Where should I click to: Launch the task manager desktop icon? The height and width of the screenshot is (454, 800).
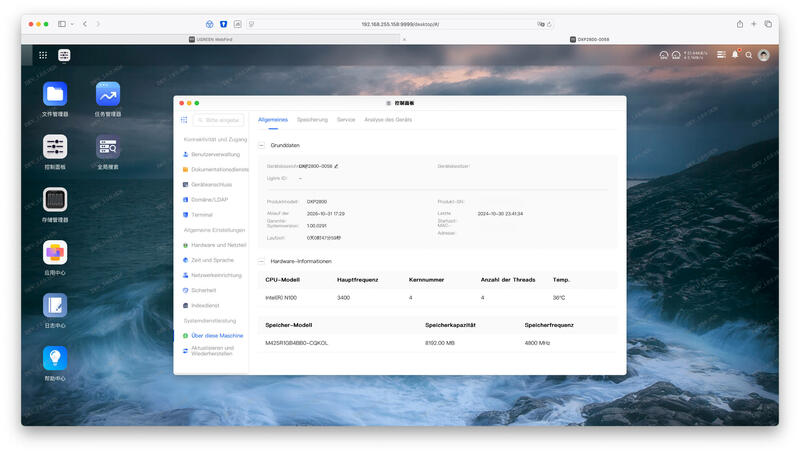click(x=108, y=94)
